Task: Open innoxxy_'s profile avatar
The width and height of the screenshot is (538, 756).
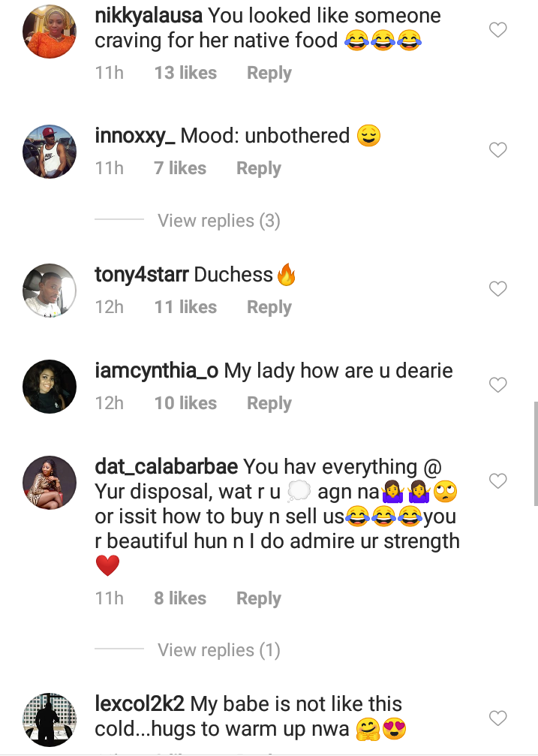Action: (x=50, y=151)
